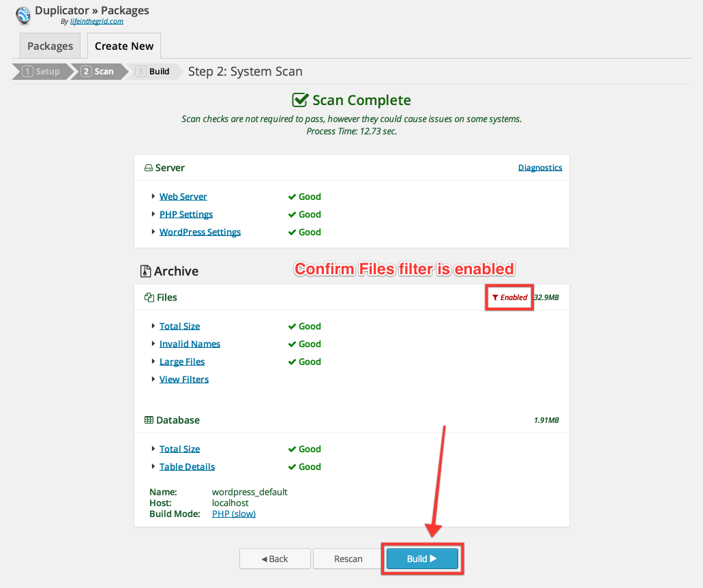The width and height of the screenshot is (703, 588).
Task: Click the PHP (slow) build mode link
Action: [x=234, y=514]
